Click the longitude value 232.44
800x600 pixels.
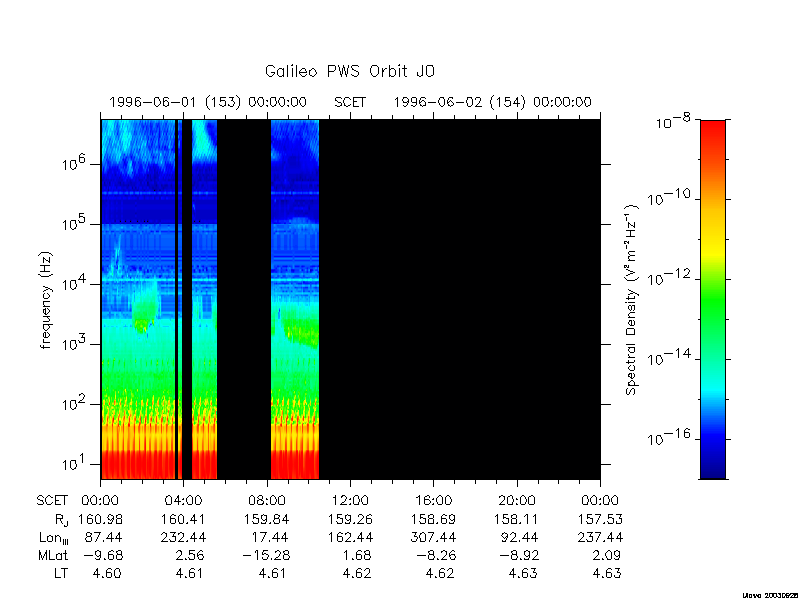(184, 537)
